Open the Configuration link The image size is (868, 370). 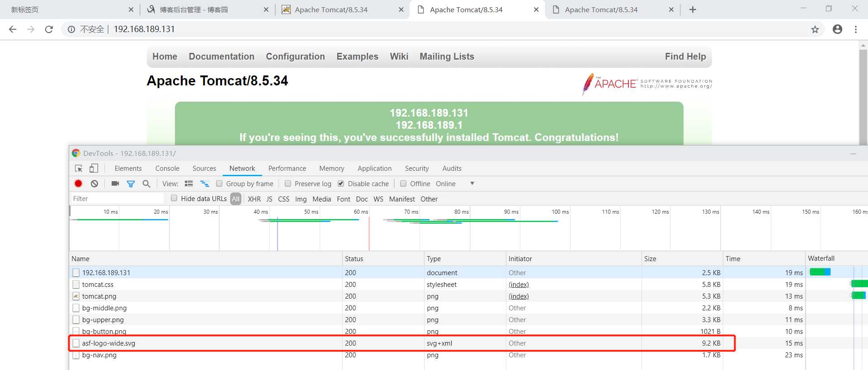[295, 56]
